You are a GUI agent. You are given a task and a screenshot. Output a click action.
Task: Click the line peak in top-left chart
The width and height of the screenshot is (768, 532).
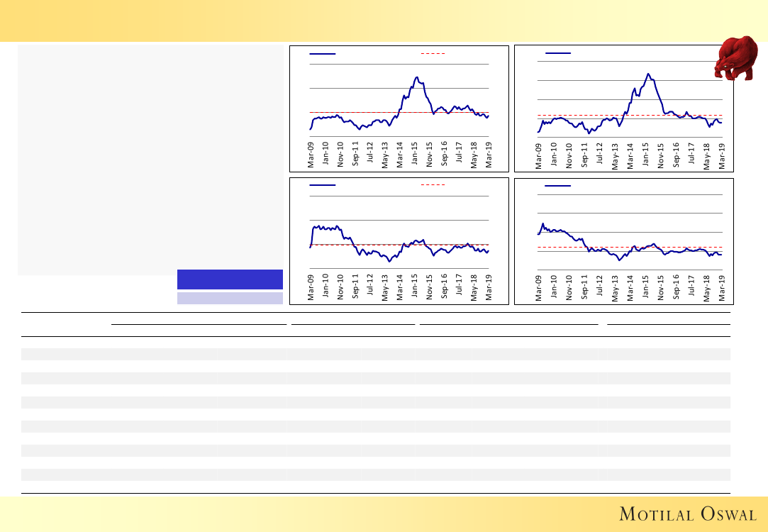point(416,77)
